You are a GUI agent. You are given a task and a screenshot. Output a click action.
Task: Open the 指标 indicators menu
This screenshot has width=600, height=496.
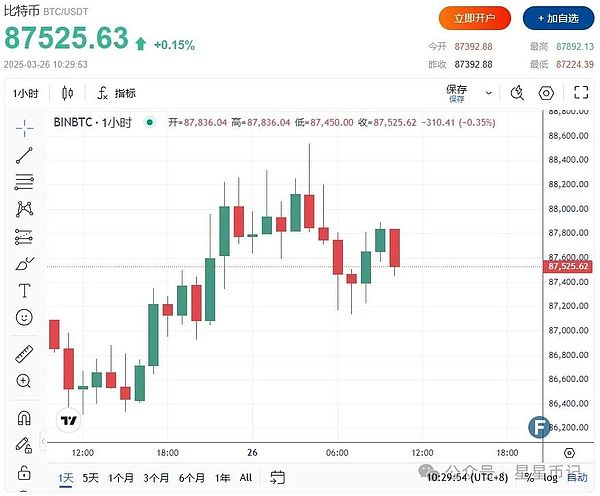(116, 93)
